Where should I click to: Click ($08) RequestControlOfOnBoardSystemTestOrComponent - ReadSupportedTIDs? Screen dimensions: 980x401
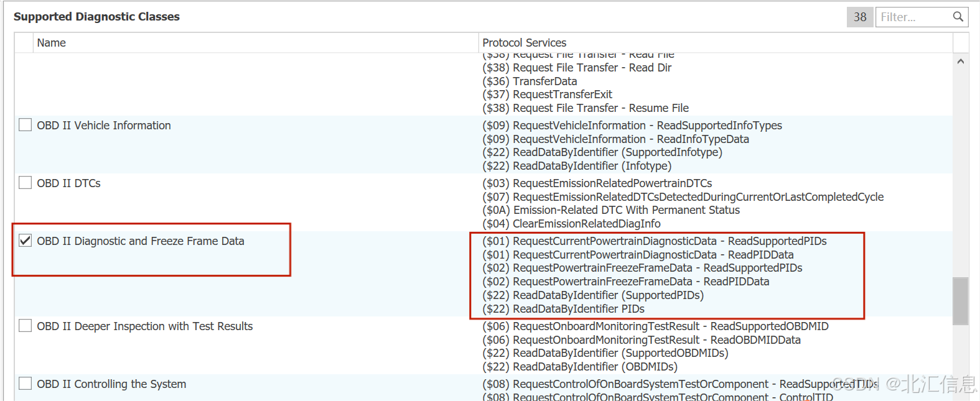pyautogui.click(x=680, y=384)
